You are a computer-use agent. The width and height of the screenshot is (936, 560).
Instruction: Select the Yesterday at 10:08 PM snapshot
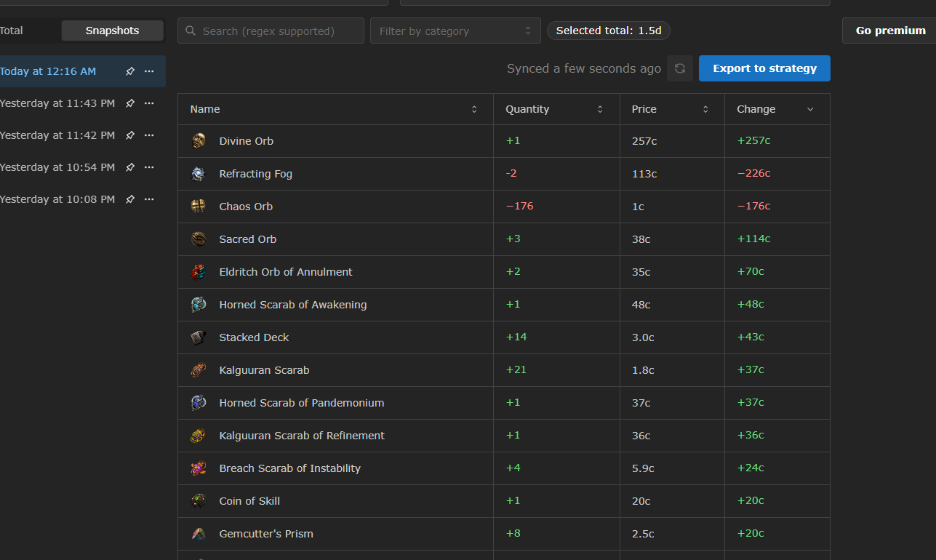[57, 199]
